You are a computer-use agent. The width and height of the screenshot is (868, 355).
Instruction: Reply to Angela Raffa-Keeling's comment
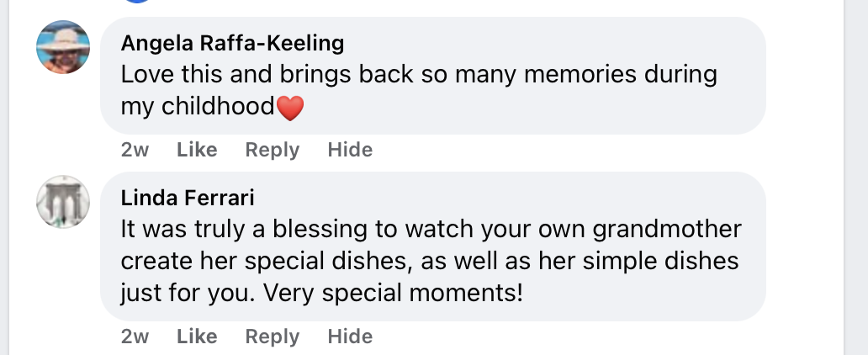[x=273, y=150]
